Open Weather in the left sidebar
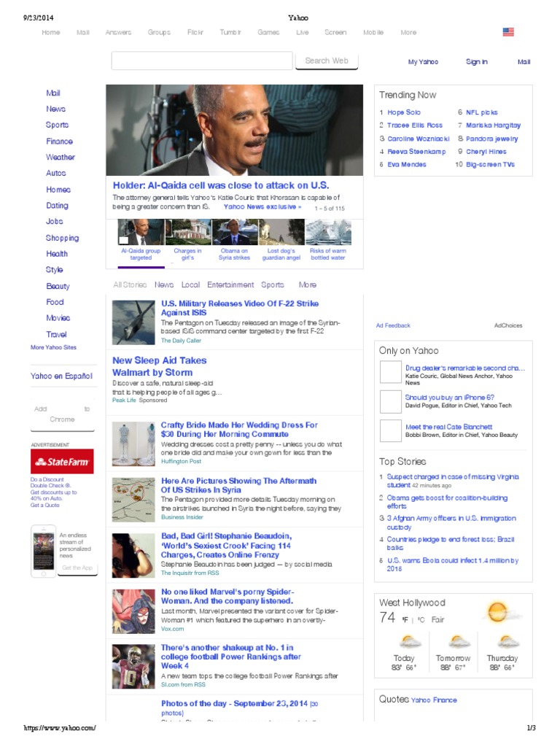The width and height of the screenshot is (560, 747). click(x=61, y=157)
